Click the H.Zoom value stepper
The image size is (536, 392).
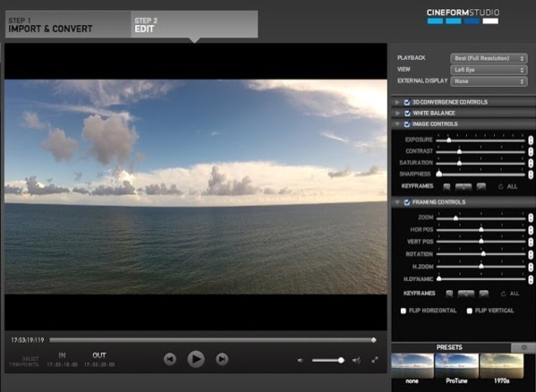531,267
